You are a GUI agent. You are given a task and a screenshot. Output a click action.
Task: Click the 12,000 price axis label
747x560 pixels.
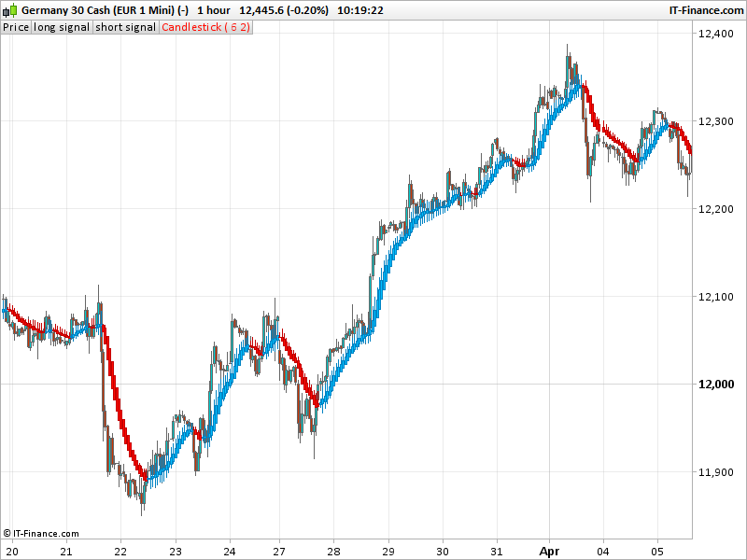[716, 385]
